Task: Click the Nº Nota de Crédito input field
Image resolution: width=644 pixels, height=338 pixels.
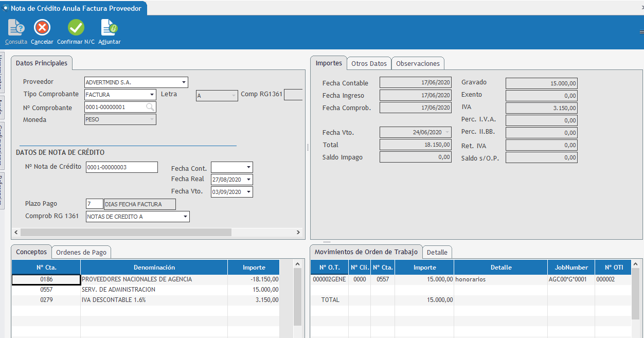Action: click(121, 167)
